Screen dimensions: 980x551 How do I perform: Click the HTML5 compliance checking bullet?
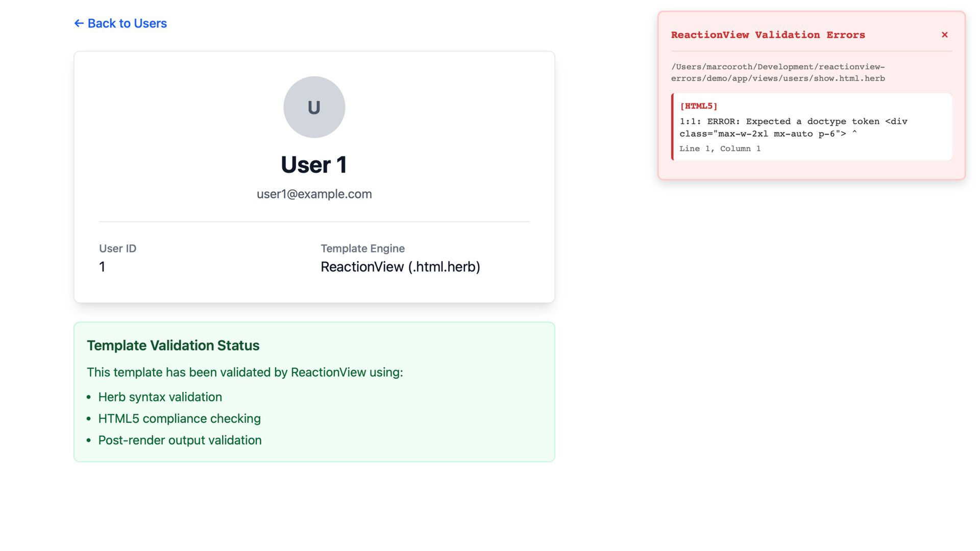pyautogui.click(x=179, y=418)
